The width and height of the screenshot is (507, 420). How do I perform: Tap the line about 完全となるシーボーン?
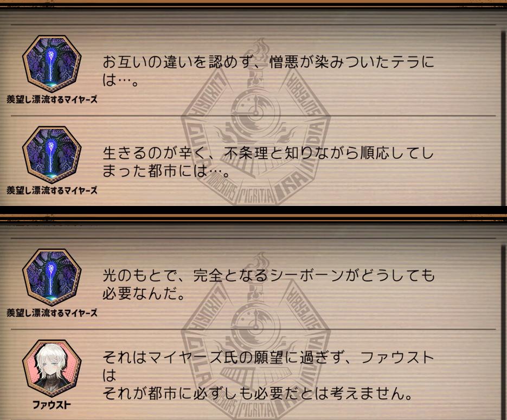click(268, 285)
